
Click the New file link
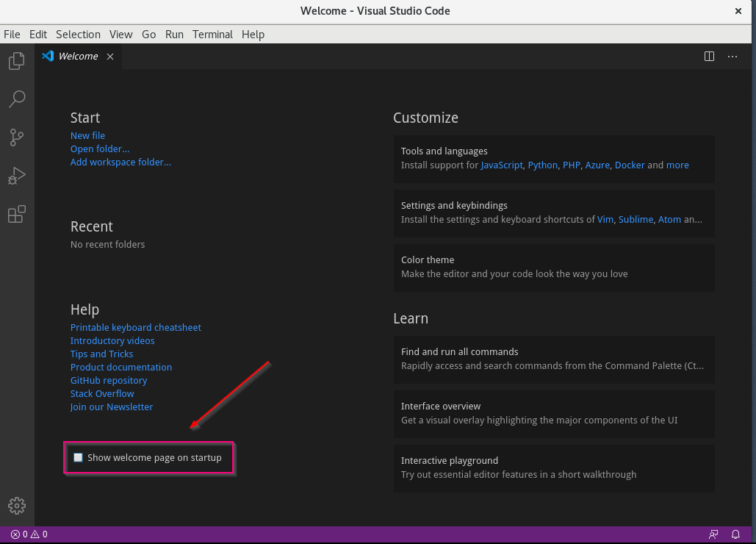tap(87, 135)
